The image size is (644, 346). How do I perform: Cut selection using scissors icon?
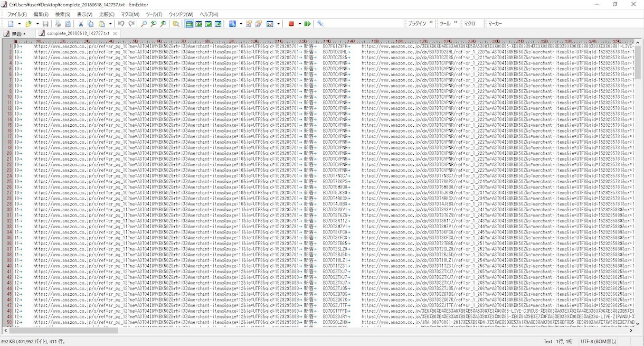pyautogui.click(x=81, y=24)
